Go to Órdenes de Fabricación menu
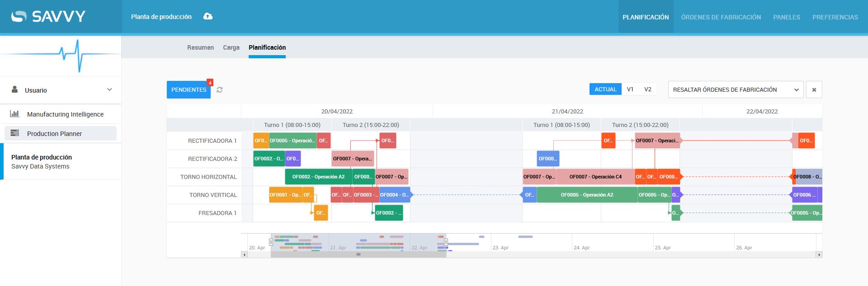The image size is (868, 286). pyautogui.click(x=721, y=17)
